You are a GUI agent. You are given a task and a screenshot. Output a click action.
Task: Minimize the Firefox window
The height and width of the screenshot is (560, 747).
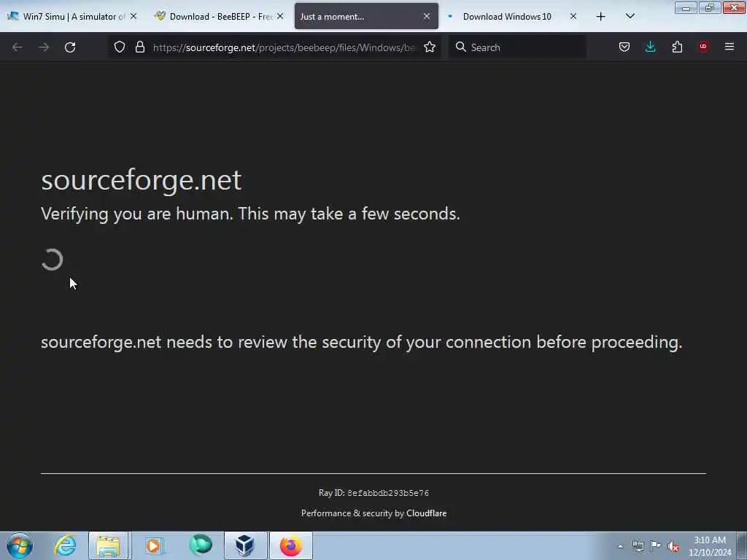coord(686,7)
